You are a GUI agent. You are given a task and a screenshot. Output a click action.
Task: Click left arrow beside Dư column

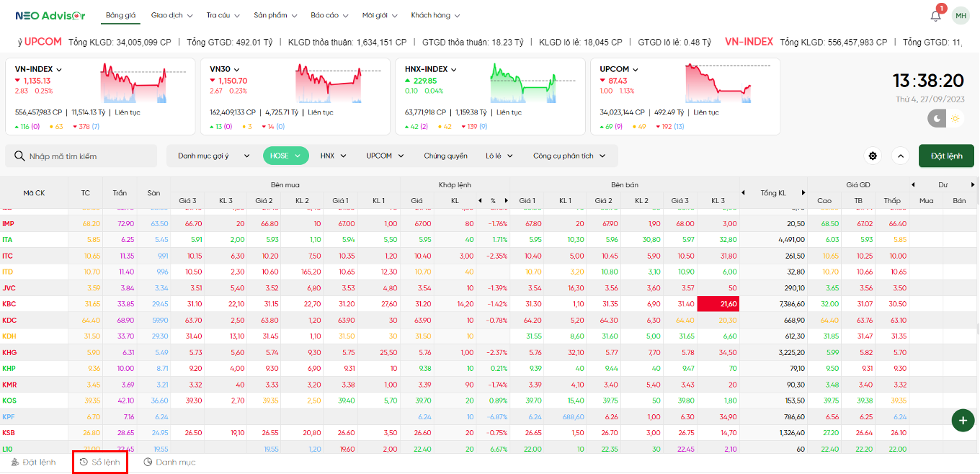[x=913, y=184]
